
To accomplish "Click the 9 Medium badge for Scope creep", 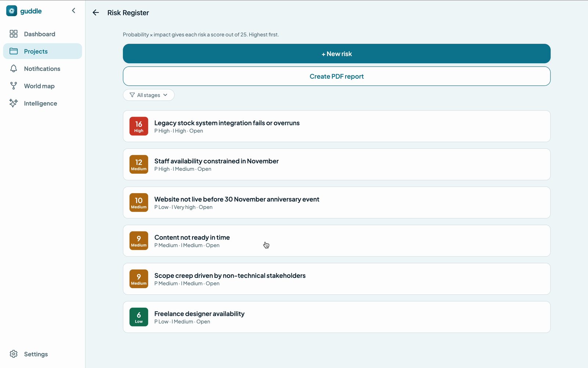I will click(x=139, y=279).
